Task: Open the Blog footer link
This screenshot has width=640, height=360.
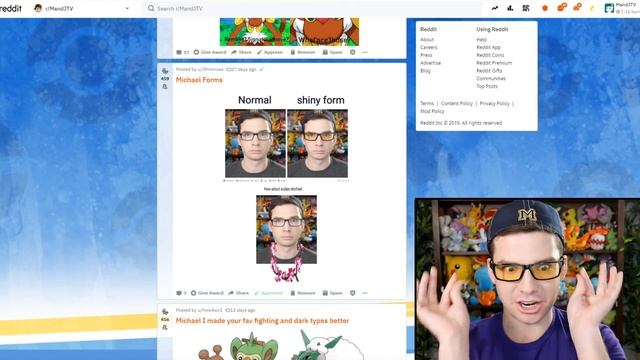Action: pos(425,71)
